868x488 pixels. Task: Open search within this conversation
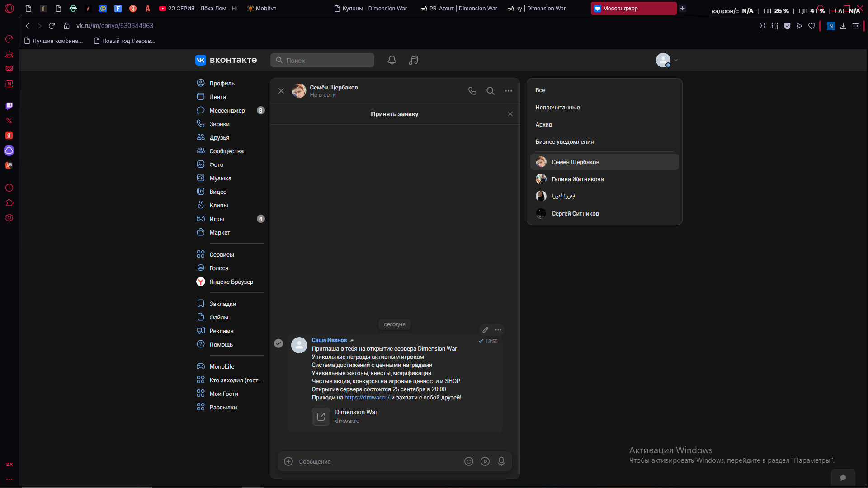click(491, 91)
